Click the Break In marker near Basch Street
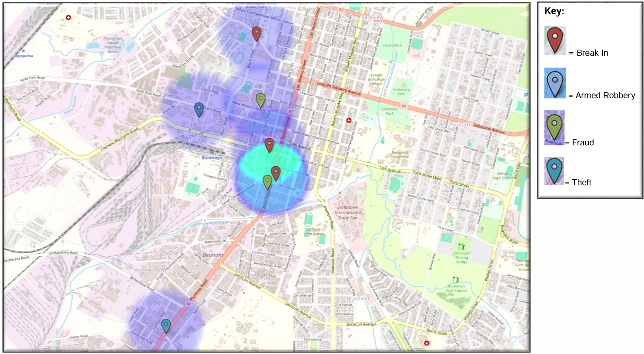Image resolution: width=644 pixels, height=354 pixels. click(256, 33)
